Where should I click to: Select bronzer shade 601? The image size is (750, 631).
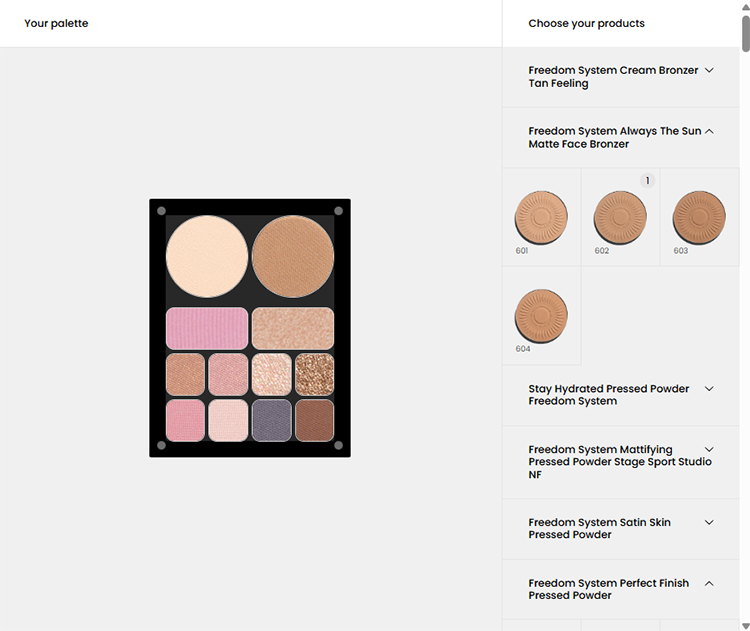coord(541,218)
